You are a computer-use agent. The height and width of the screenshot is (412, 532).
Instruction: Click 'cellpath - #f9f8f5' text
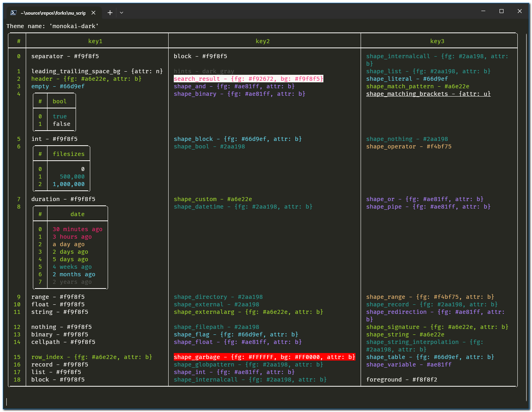[x=63, y=342]
